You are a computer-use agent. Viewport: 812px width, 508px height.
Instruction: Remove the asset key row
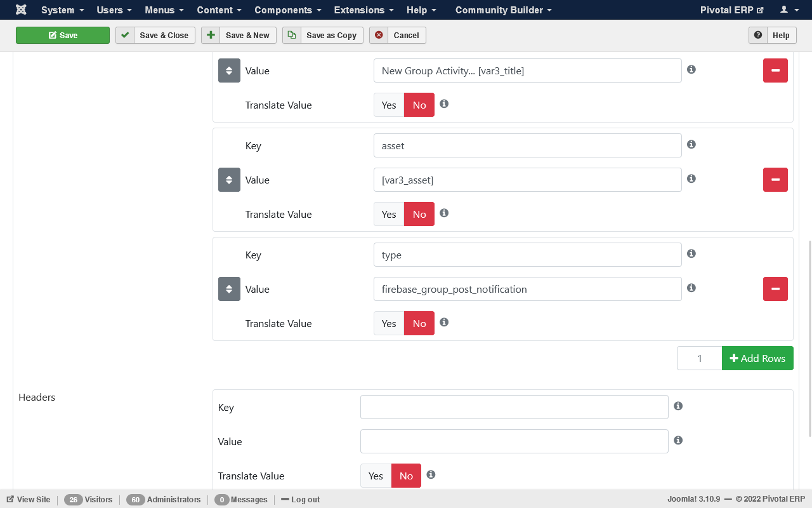pos(775,180)
